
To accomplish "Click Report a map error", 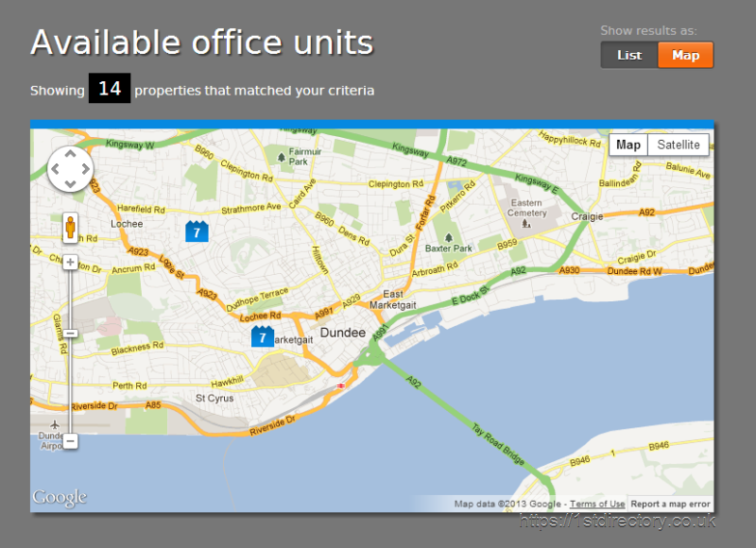I will 671,504.
